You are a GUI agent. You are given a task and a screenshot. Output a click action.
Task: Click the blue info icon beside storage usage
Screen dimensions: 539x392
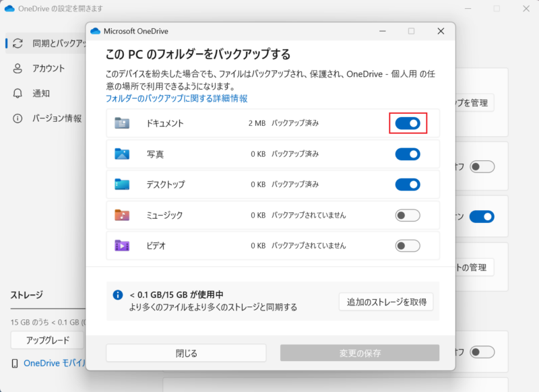(117, 295)
